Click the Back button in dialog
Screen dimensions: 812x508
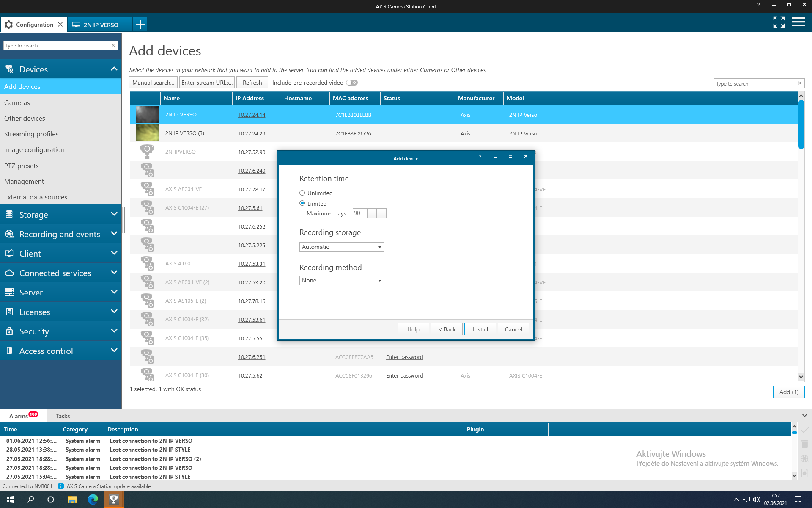tap(447, 329)
